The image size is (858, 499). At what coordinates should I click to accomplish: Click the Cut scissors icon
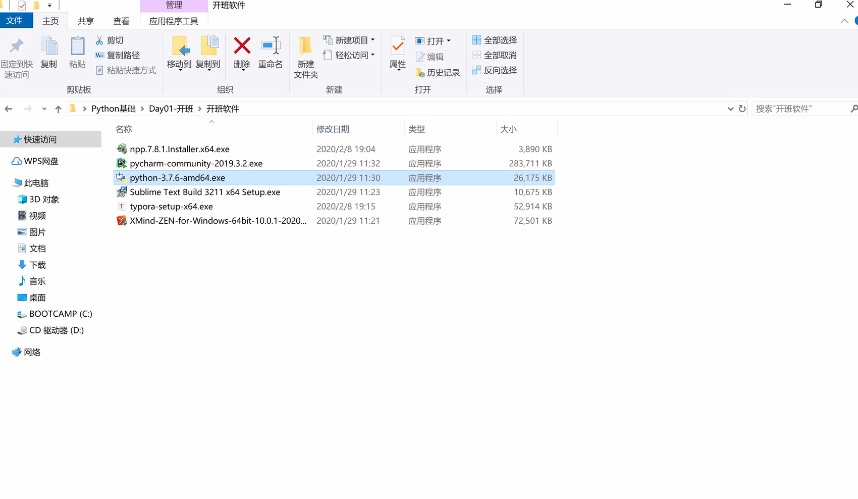pyautogui.click(x=100, y=40)
